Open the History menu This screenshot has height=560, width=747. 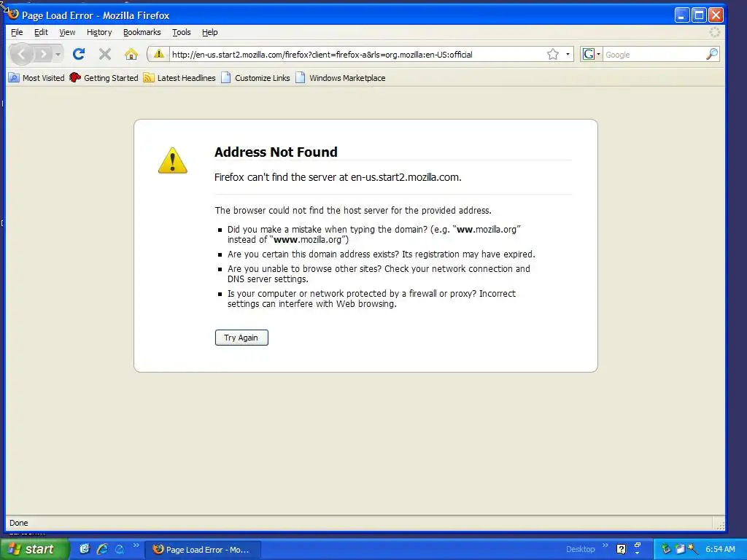pos(99,32)
